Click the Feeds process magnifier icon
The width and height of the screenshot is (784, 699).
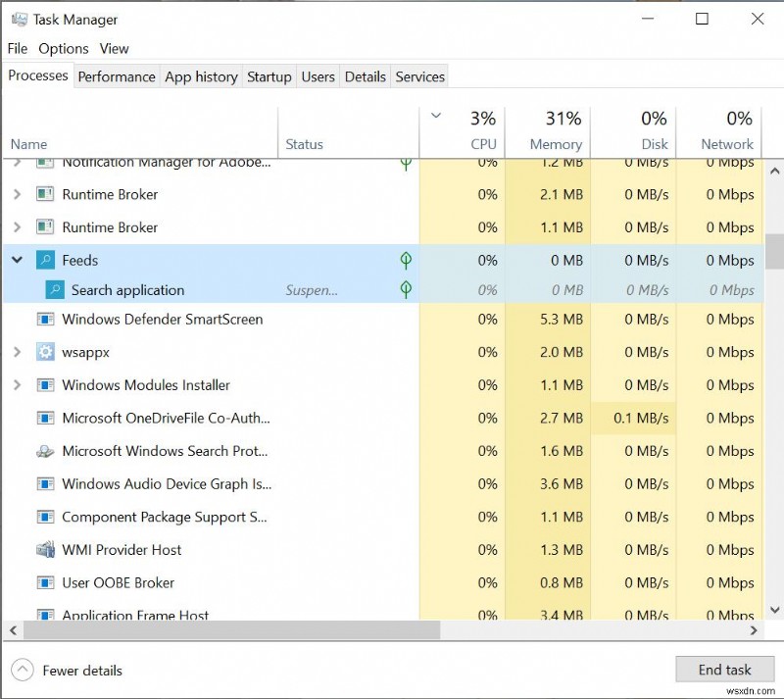point(45,260)
